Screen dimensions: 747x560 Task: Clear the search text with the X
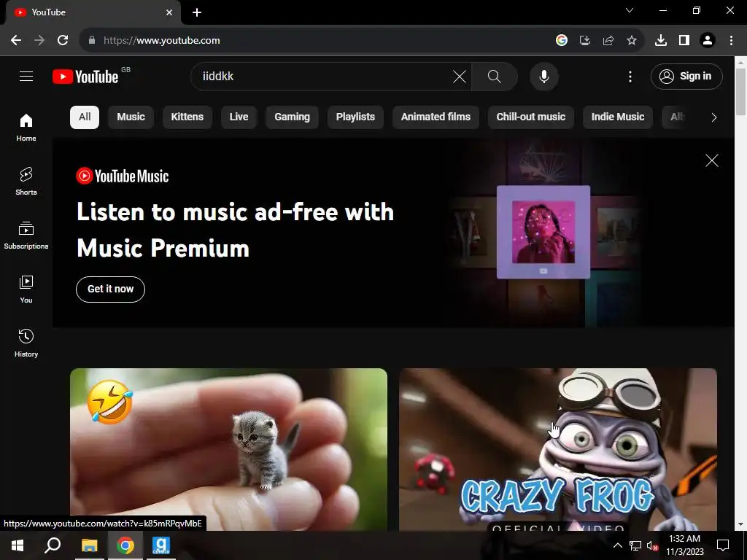(x=460, y=76)
